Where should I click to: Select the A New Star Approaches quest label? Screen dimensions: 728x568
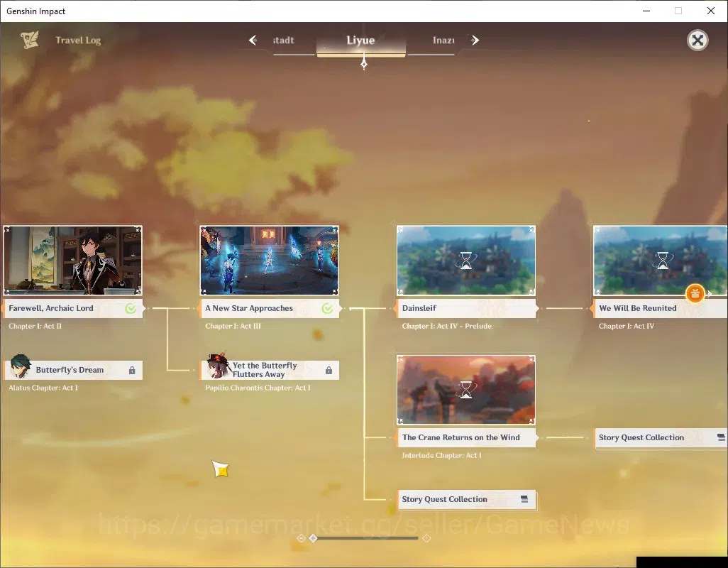(x=270, y=308)
